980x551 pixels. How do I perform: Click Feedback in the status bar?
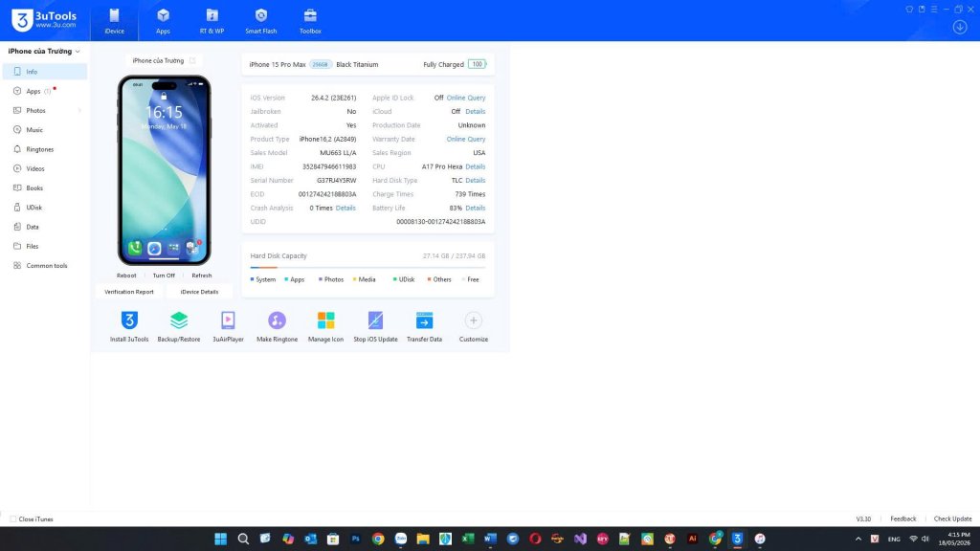pyautogui.click(x=903, y=519)
